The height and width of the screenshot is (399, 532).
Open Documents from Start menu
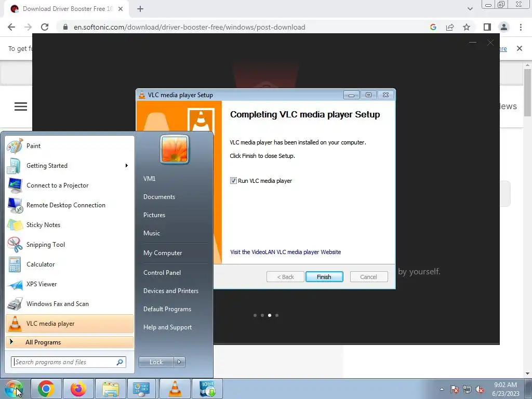tap(159, 197)
